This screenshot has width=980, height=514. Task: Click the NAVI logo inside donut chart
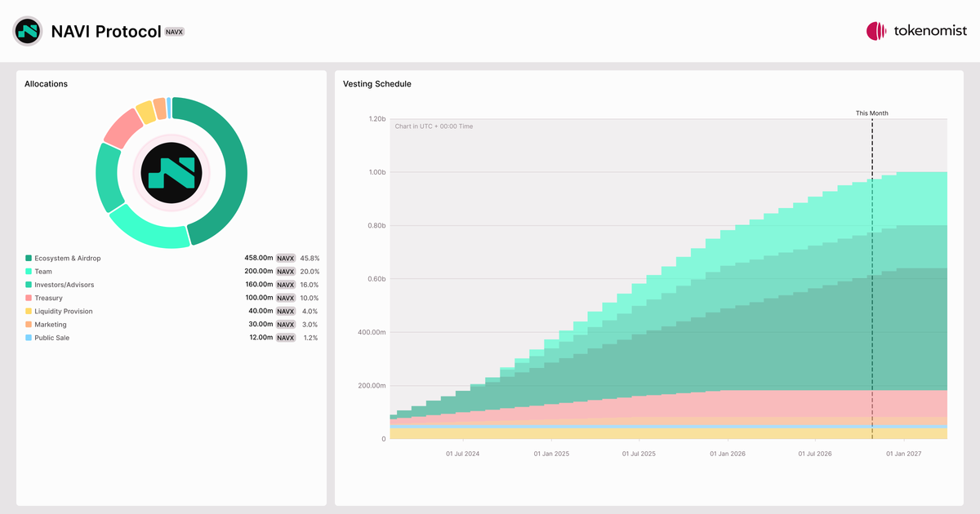coord(171,172)
